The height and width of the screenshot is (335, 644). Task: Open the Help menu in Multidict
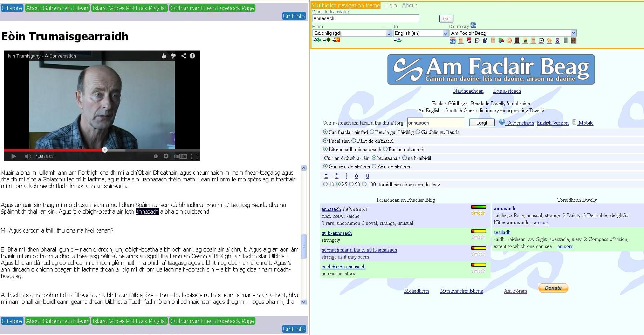[x=391, y=5]
